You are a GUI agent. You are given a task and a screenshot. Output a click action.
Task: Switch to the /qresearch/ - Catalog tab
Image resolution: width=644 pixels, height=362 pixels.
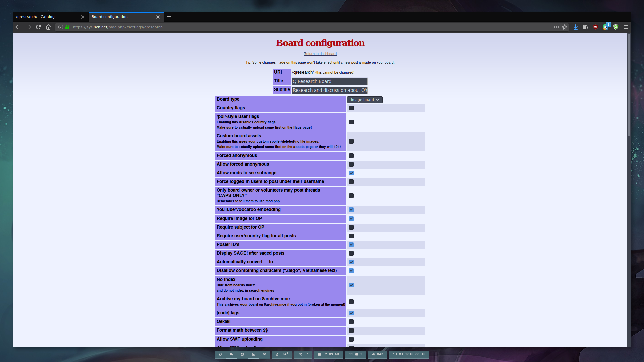tap(47, 17)
